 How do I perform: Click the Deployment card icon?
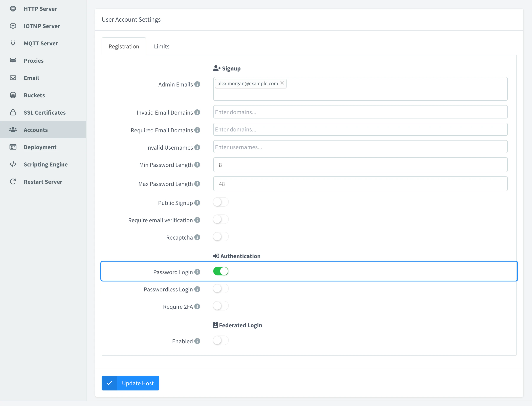13,147
